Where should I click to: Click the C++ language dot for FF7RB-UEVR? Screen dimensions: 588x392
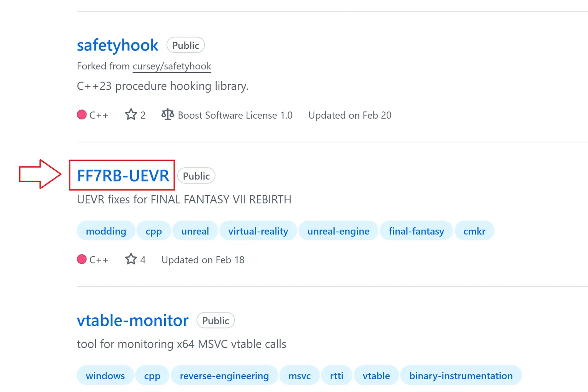point(82,260)
